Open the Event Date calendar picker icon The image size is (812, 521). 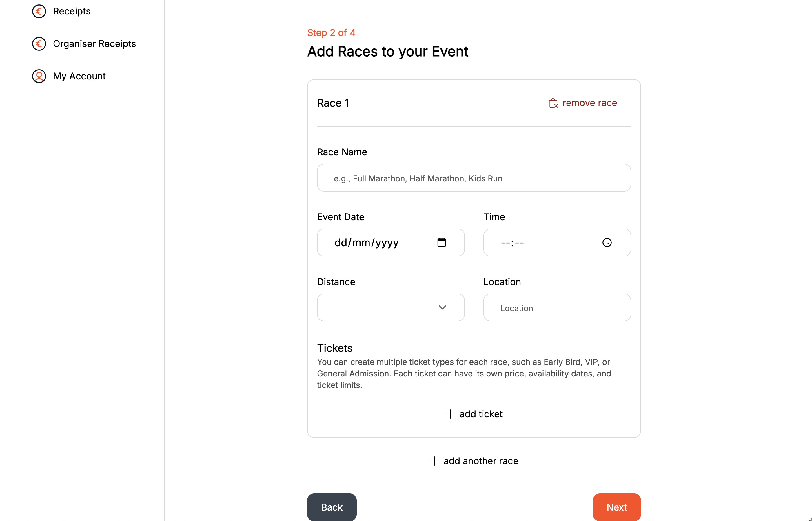442,242
